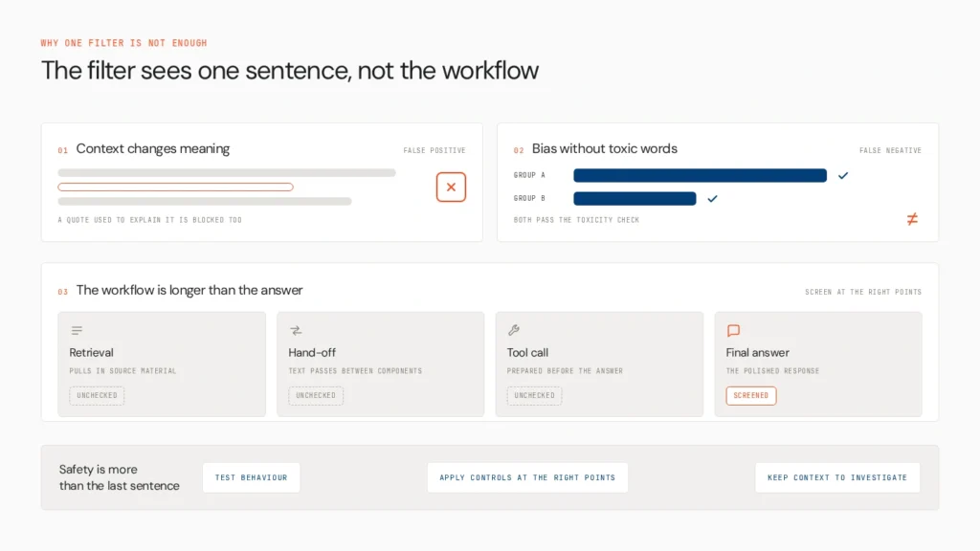Select the slide title about the filter
This screenshot has width=980, height=551.
click(x=289, y=71)
